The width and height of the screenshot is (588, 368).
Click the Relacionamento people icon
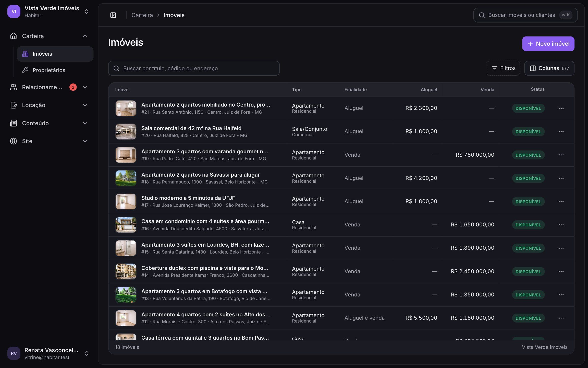point(13,87)
